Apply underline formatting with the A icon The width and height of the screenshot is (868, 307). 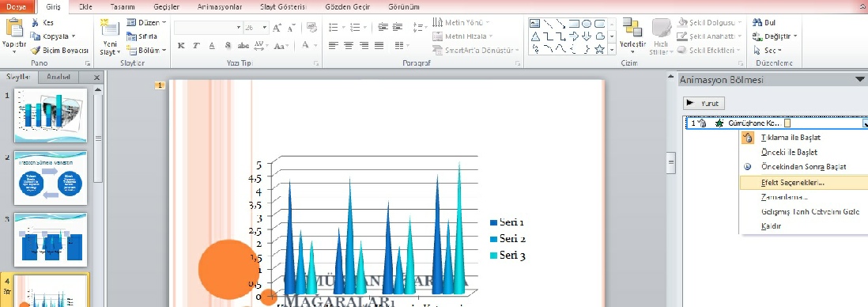click(x=212, y=45)
